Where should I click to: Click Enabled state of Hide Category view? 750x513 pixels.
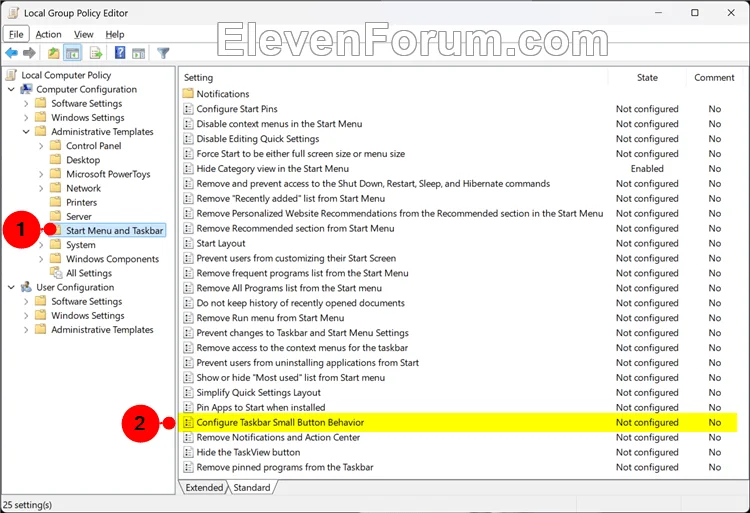pos(647,169)
